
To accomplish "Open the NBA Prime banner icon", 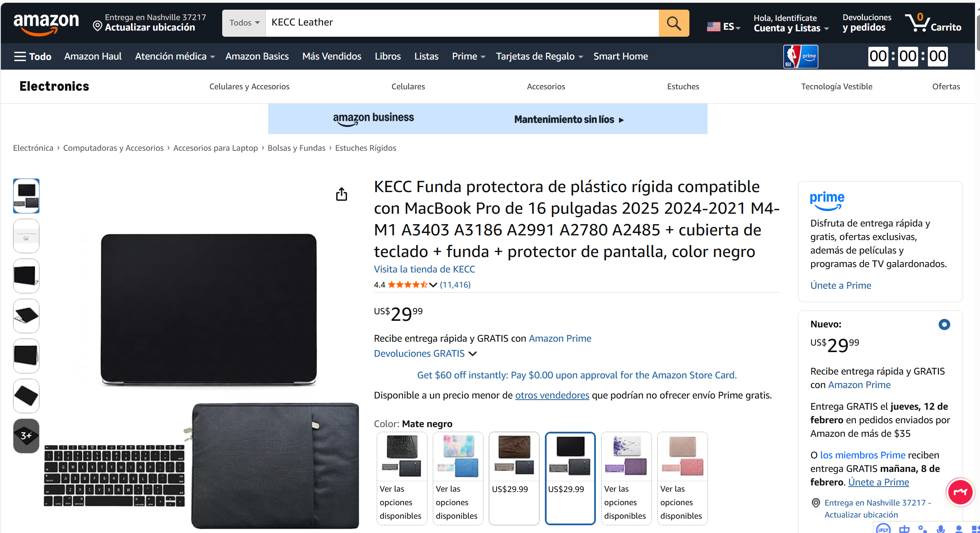I will (x=801, y=57).
